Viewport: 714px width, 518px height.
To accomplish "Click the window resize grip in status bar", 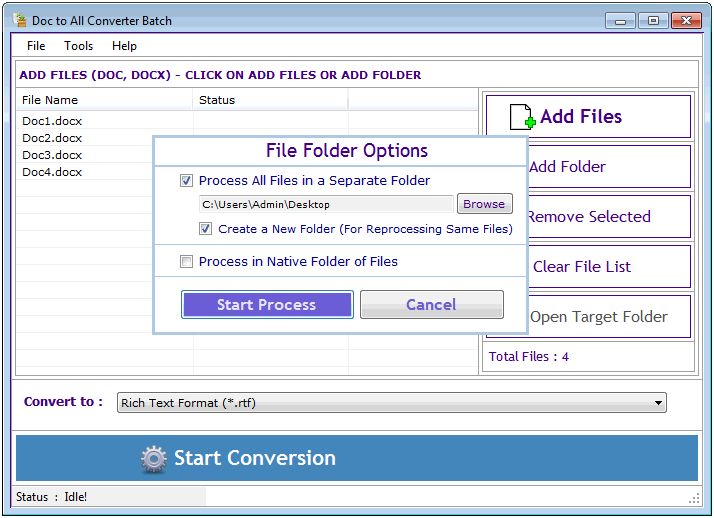I will 694,498.
